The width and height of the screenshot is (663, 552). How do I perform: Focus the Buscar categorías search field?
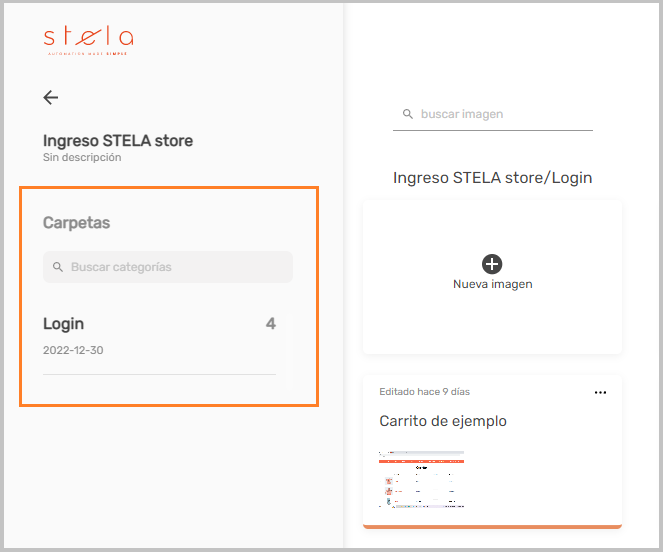pos(168,267)
